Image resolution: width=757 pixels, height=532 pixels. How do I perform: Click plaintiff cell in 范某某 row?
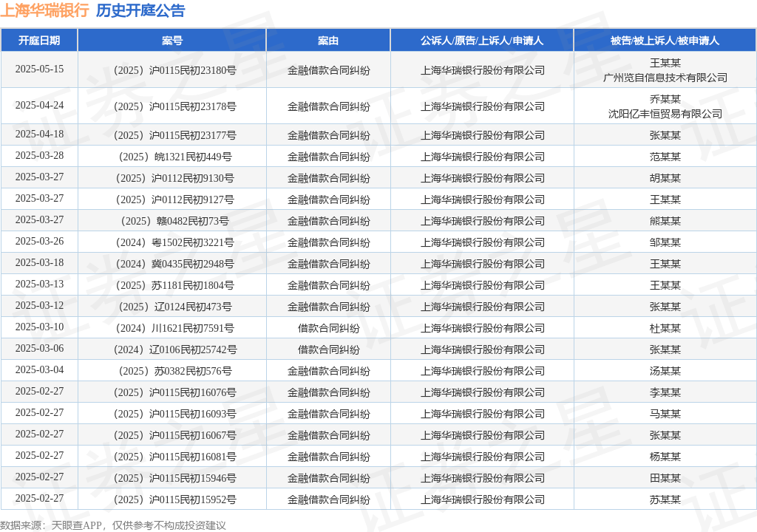(482, 157)
